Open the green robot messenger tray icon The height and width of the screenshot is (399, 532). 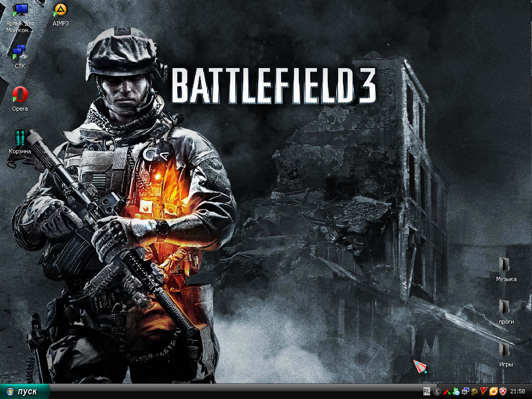(x=456, y=392)
